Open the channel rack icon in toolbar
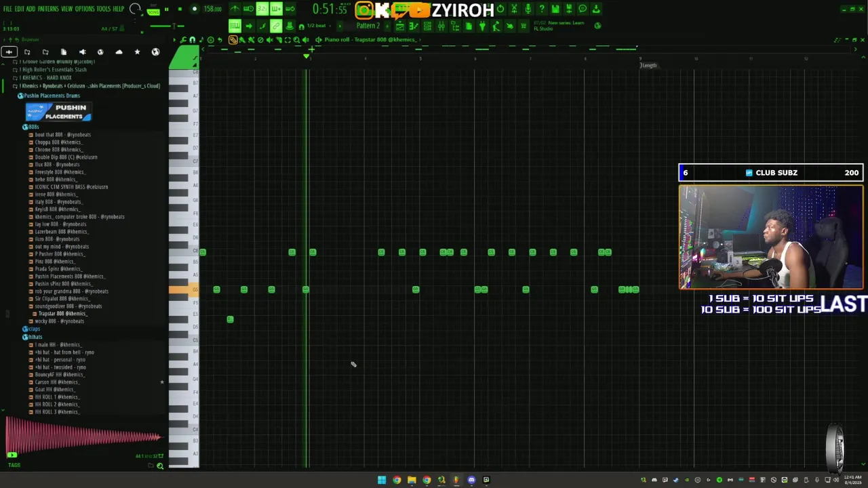 click(427, 26)
